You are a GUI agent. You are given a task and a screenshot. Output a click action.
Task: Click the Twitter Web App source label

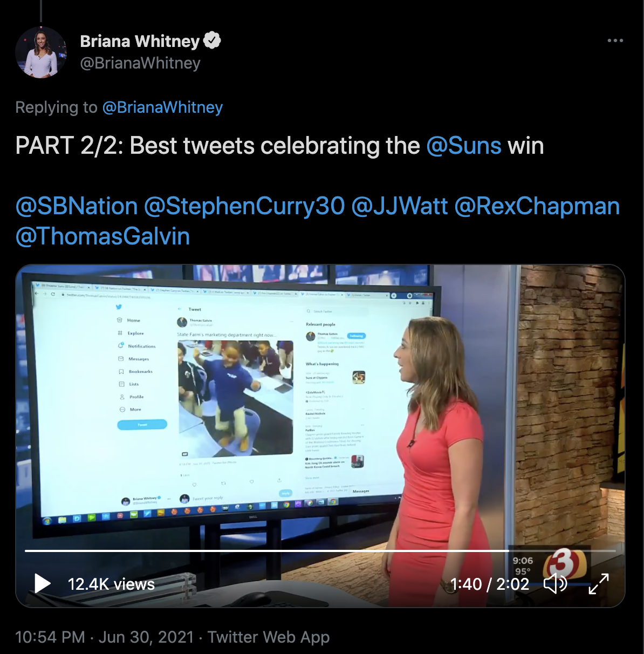pos(269,637)
